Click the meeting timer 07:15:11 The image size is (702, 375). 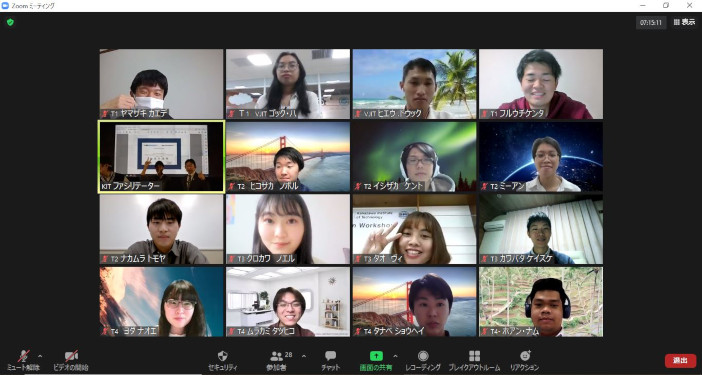point(651,23)
